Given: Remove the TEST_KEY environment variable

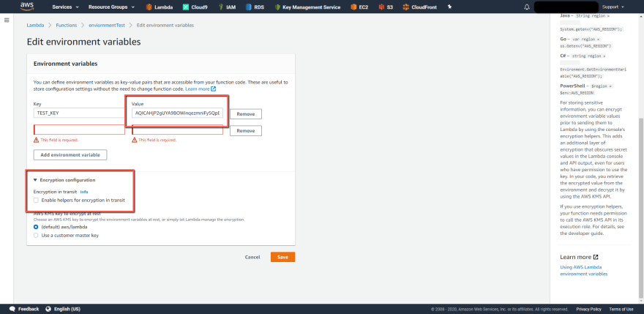Looking at the screenshot, I should [x=246, y=114].
